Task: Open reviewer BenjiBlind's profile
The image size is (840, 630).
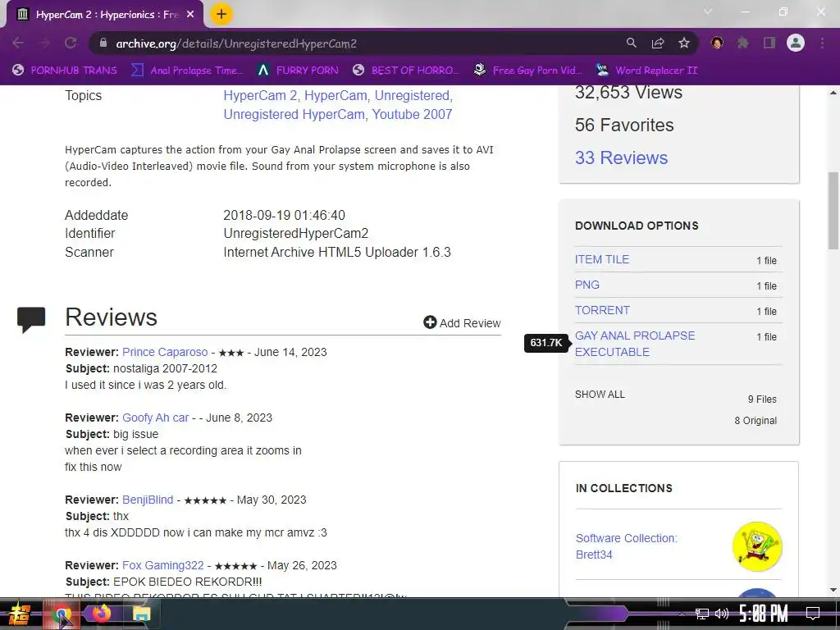Action: [x=148, y=500]
